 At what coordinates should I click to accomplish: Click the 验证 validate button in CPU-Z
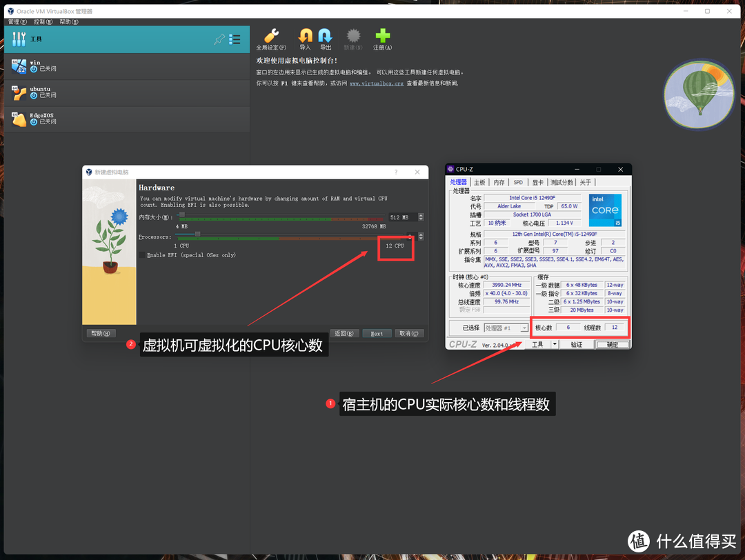pos(576,345)
